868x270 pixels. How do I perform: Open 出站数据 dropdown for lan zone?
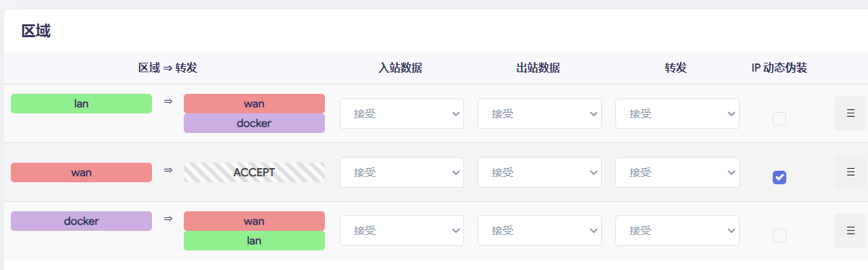(x=540, y=114)
